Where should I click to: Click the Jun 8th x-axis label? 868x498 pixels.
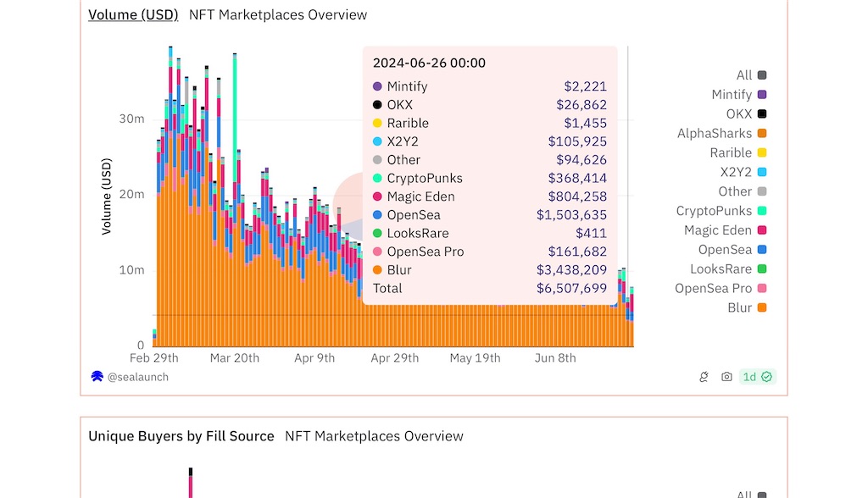point(555,358)
